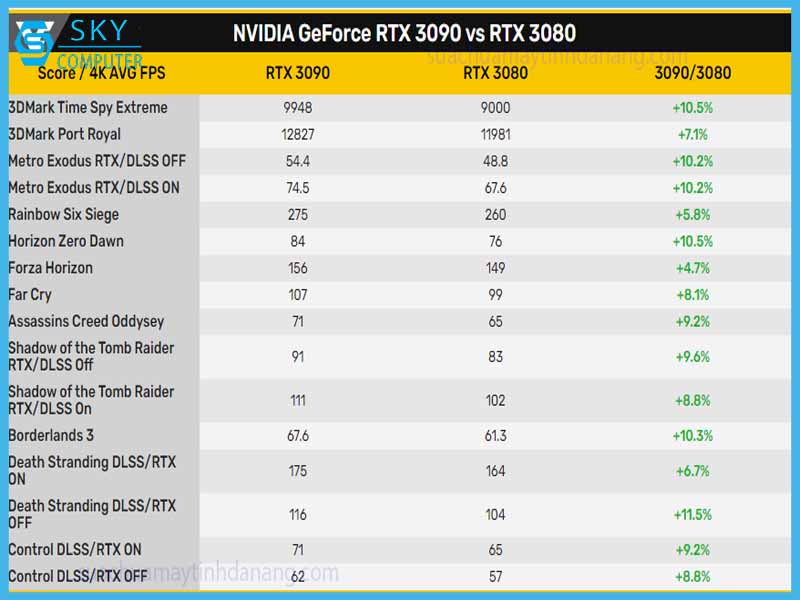
Task: Click the Borderlands 3 score 67.6
Action: tap(296, 434)
